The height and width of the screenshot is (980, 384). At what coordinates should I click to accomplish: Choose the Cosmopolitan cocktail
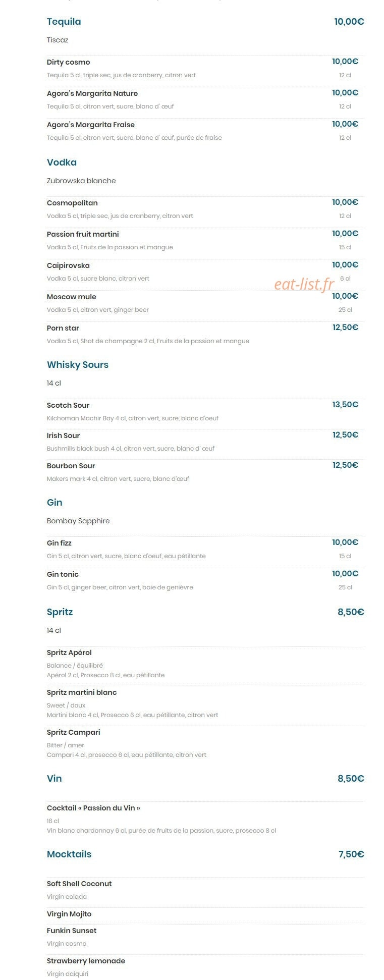pos(72,203)
